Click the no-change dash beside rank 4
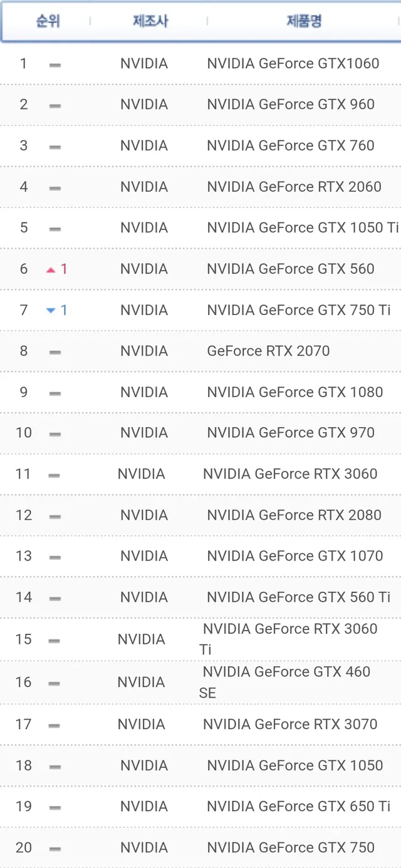Screen dimensions: 401x868 pos(55,188)
